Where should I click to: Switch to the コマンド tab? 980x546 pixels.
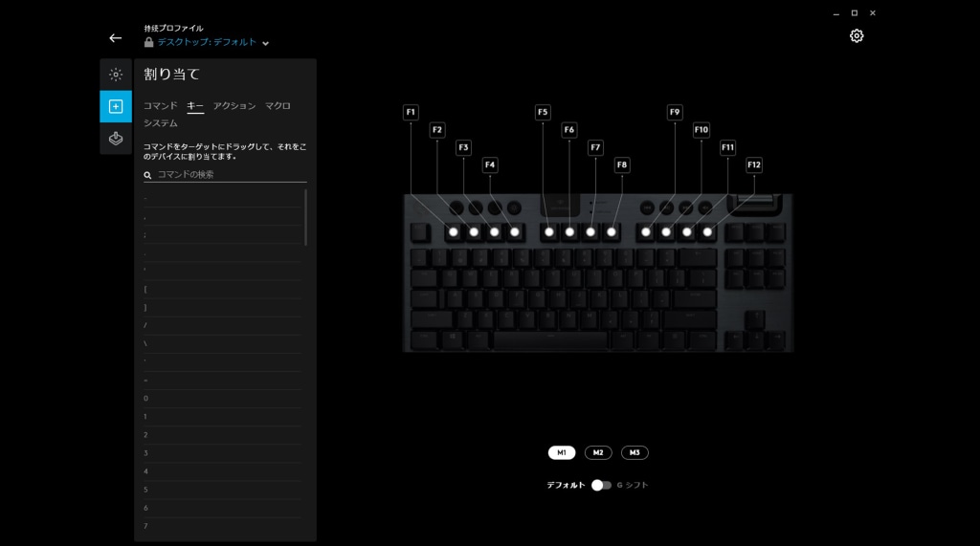pyautogui.click(x=161, y=105)
